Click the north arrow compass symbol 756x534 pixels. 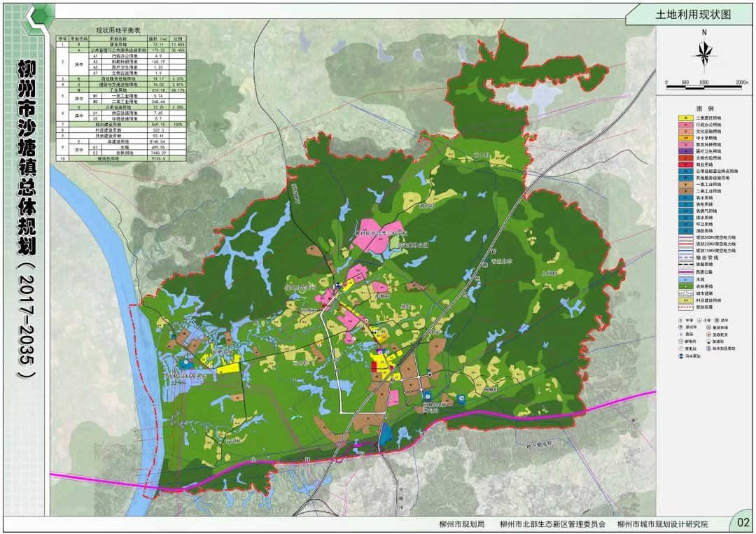click(x=704, y=52)
